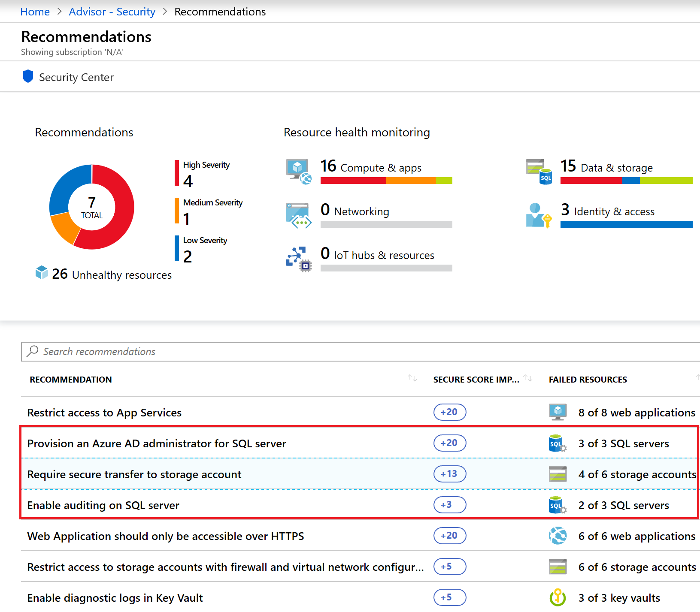Focus the Search recommendations field
Image resolution: width=700 pixels, height=612 pixels.
(x=361, y=352)
